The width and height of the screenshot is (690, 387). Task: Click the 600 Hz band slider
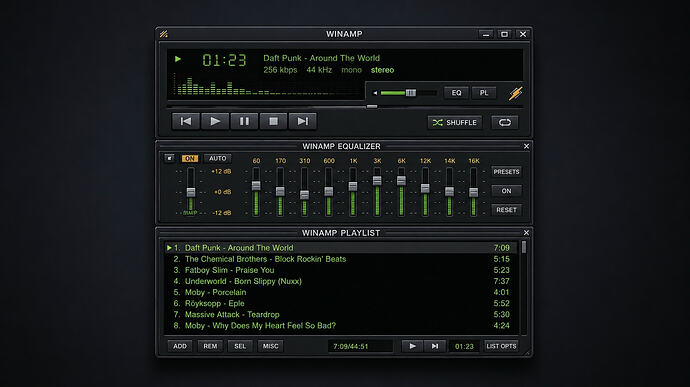[x=329, y=192]
